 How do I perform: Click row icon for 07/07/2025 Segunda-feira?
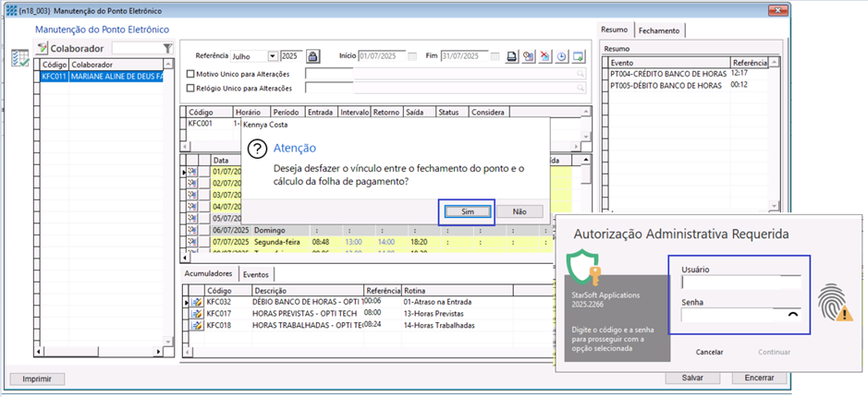click(193, 241)
